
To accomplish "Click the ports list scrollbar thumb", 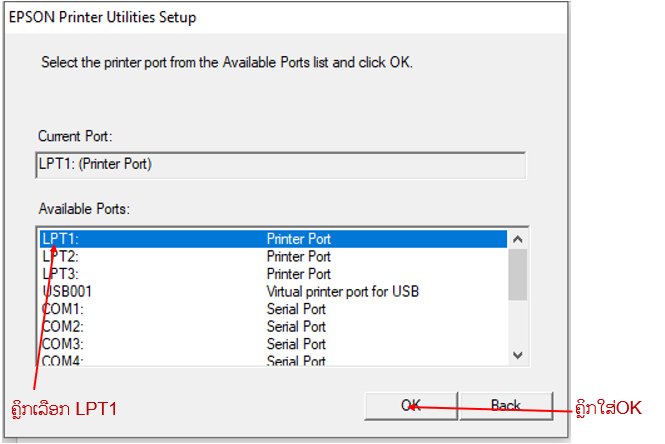I will [x=517, y=273].
